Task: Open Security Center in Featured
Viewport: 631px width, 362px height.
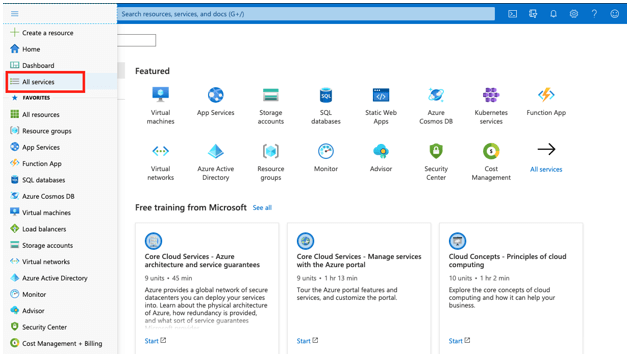Action: coord(436,162)
